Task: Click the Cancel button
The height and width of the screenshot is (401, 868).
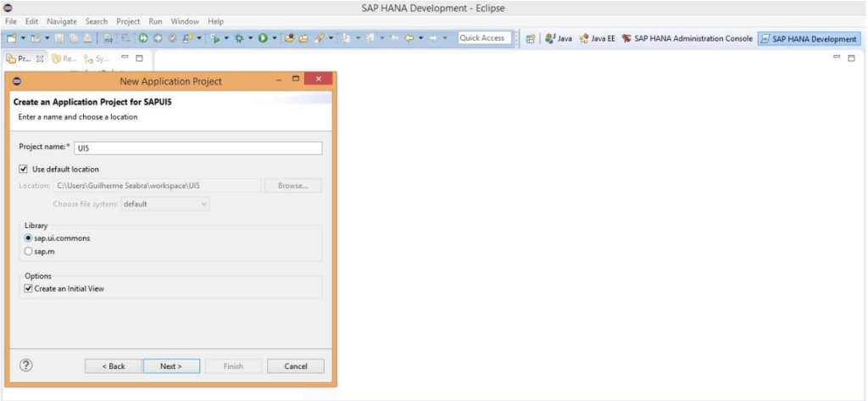Action: [x=295, y=366]
